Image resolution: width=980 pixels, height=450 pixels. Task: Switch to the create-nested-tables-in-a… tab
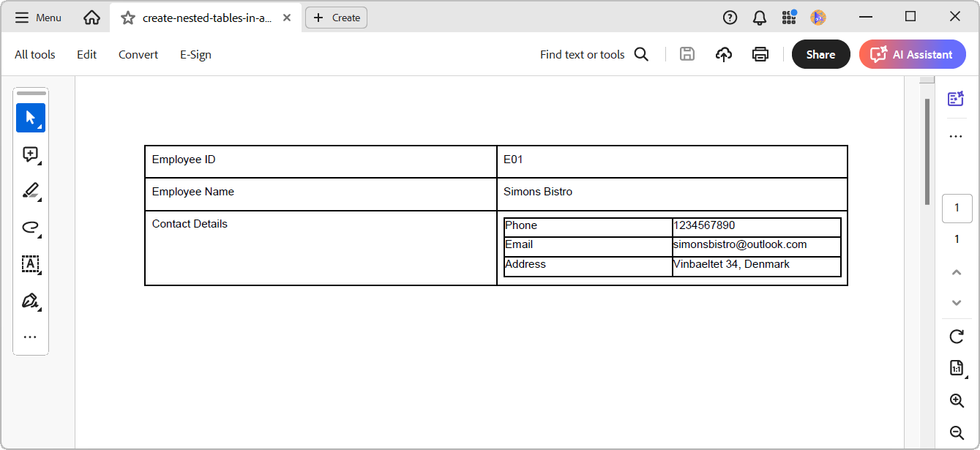tap(207, 18)
